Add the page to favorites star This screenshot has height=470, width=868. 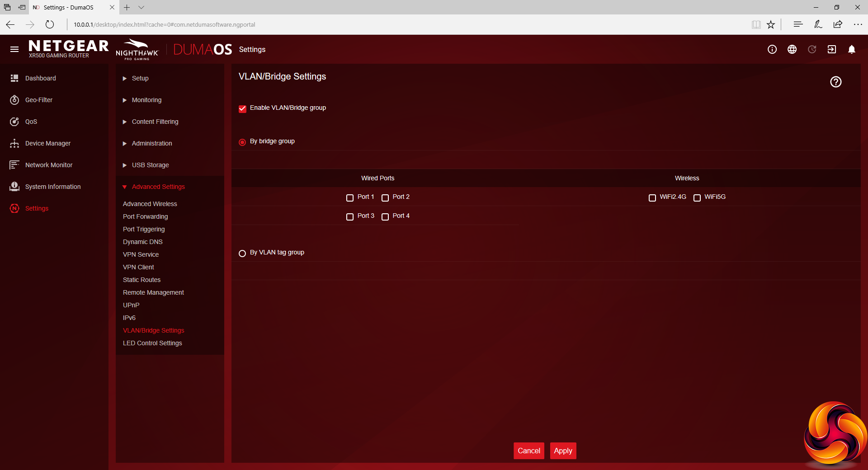(x=771, y=24)
